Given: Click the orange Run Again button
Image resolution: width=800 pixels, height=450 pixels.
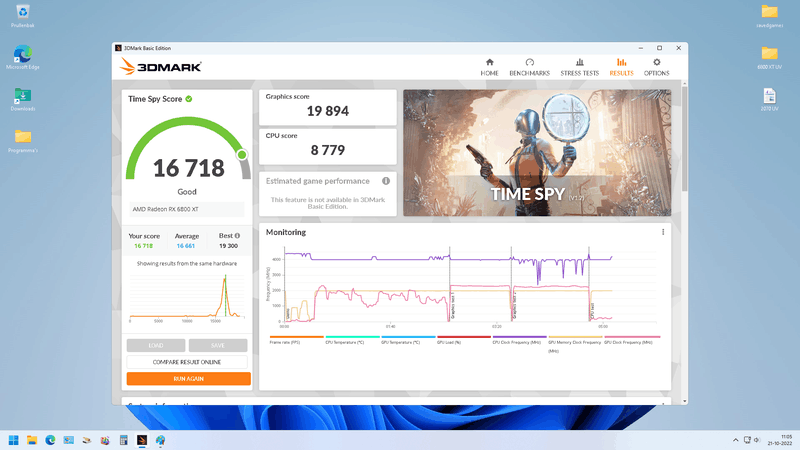Looking at the screenshot, I should coord(188,379).
